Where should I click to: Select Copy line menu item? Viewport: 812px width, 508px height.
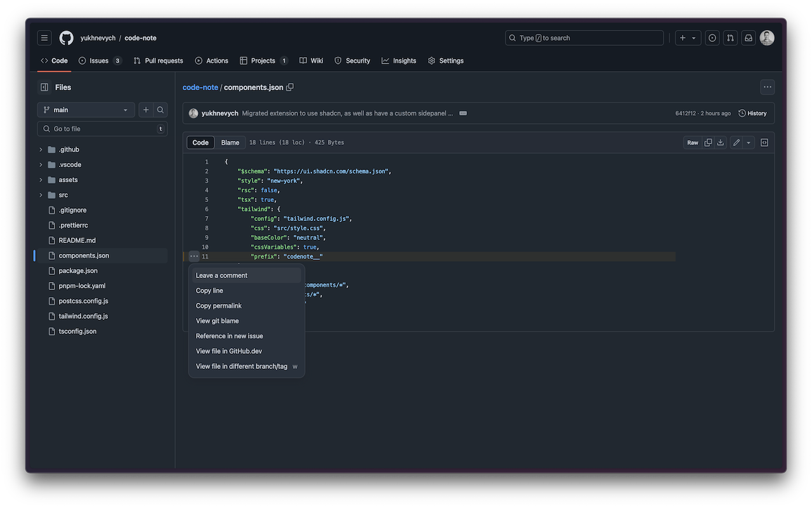(247, 291)
